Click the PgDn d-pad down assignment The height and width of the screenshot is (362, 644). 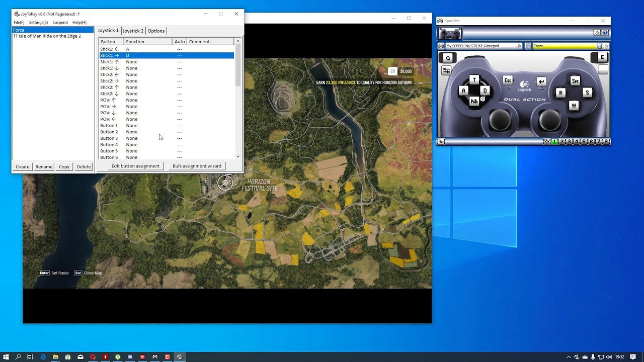tap(474, 101)
